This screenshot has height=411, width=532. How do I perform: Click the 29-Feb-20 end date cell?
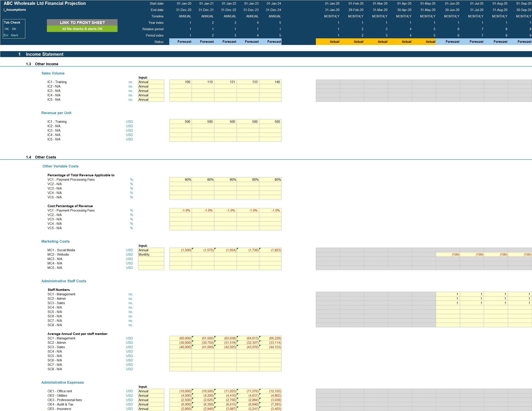coord(356,10)
